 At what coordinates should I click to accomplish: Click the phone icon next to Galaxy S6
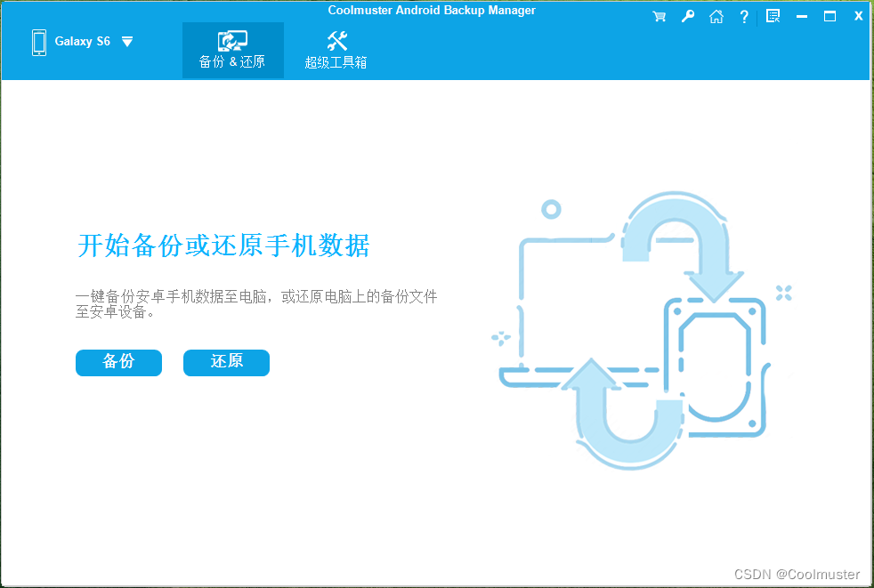pyautogui.click(x=37, y=41)
